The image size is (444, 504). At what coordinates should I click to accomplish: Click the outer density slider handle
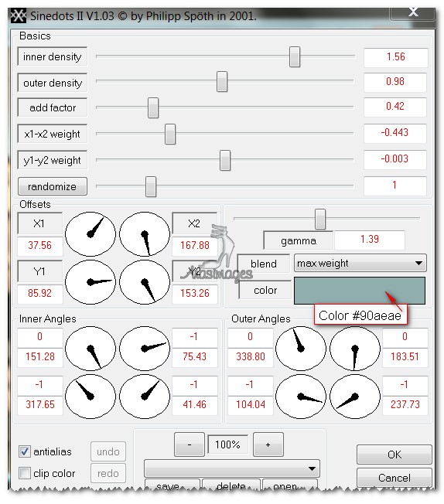222,82
